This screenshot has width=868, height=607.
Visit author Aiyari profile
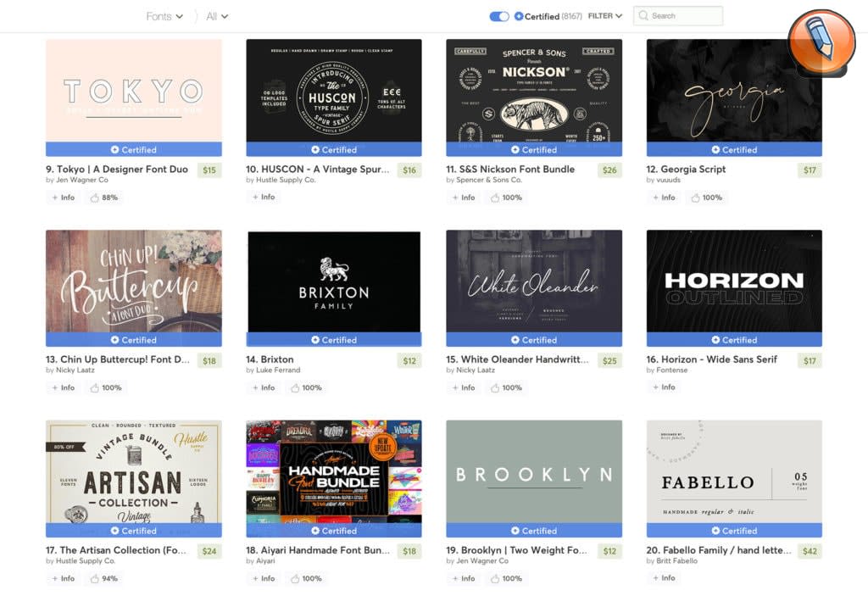[265, 560]
